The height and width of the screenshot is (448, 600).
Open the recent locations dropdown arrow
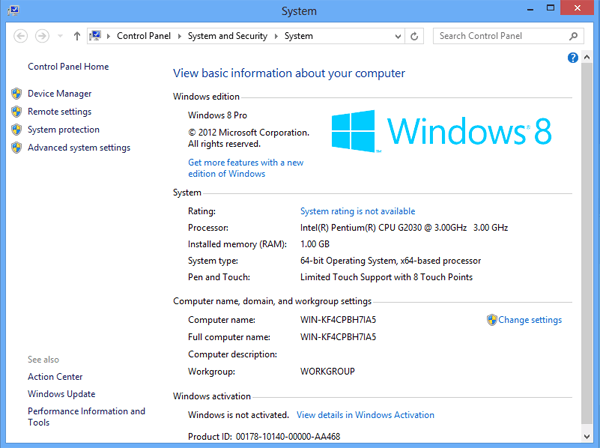pos(60,36)
